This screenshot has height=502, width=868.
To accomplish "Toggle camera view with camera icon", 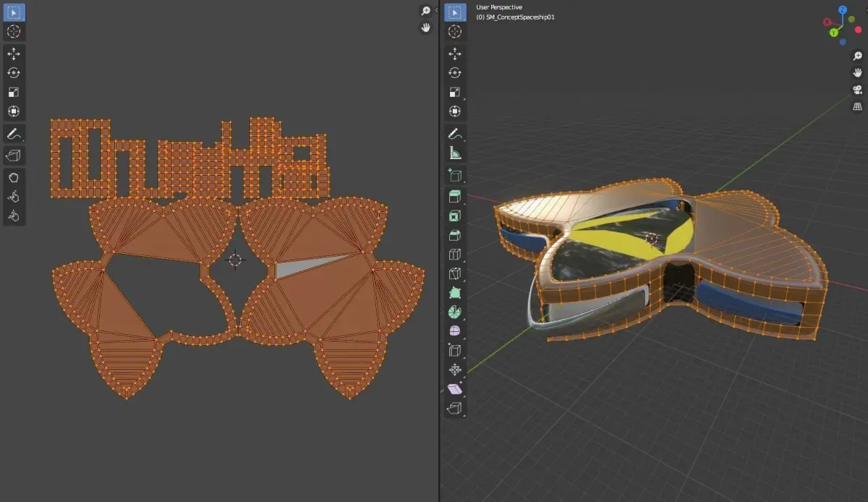I will point(857,90).
